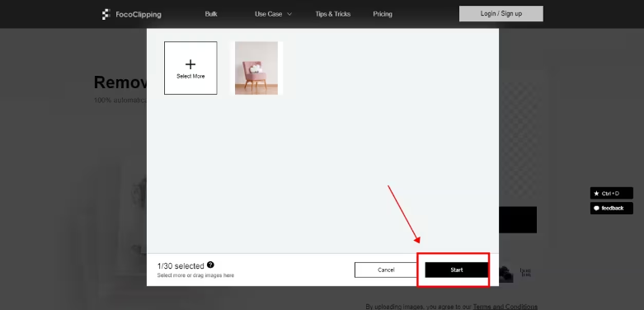
Task: Click the 1/30 selected counter text
Action: coord(181,266)
